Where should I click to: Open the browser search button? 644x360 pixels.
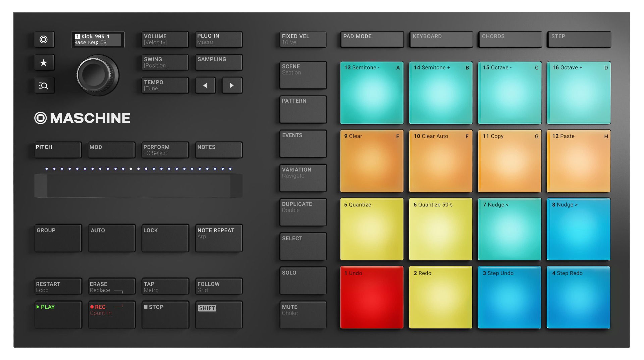pos(44,86)
